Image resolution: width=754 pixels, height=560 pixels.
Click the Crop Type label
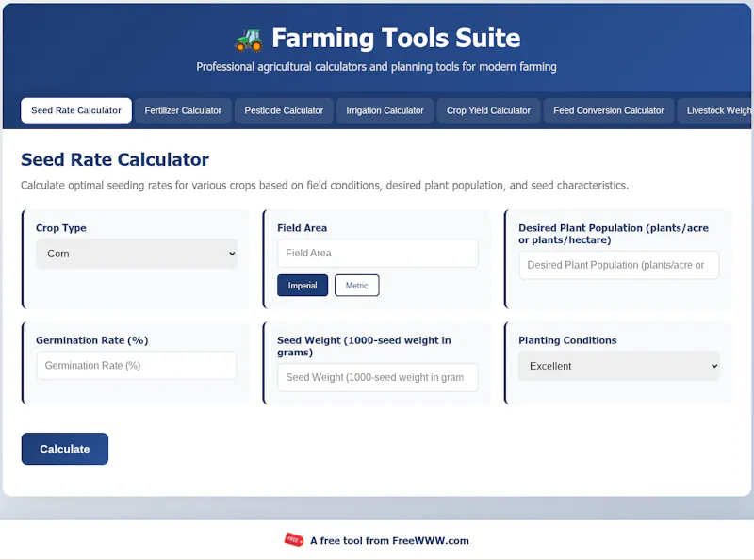(x=61, y=228)
